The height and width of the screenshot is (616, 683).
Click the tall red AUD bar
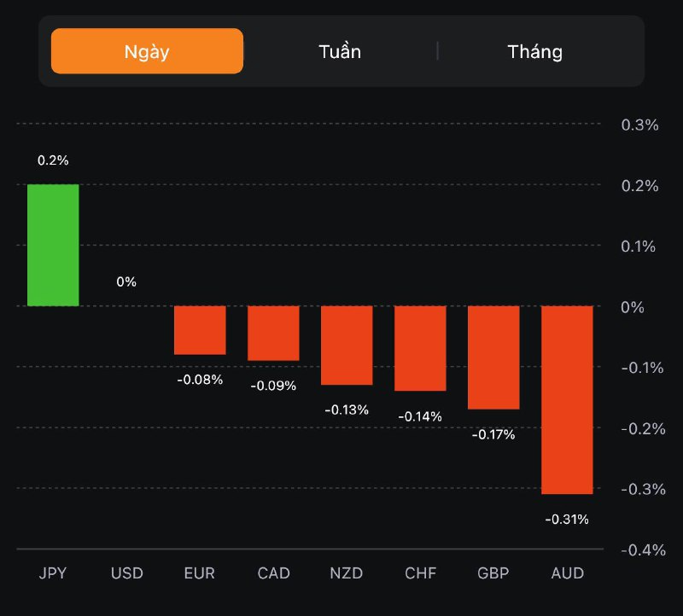tap(567, 399)
